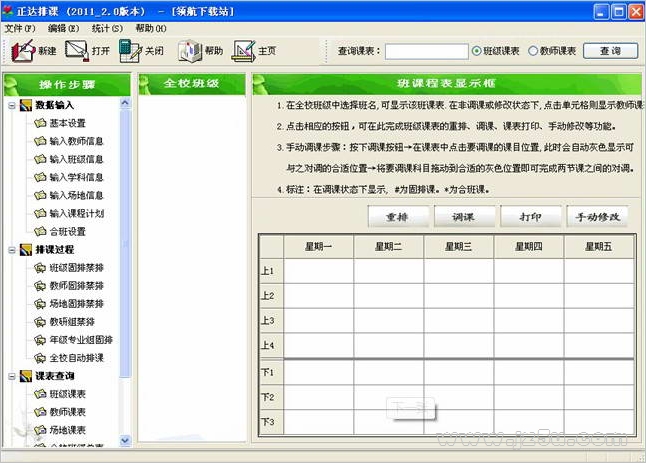The width and height of the screenshot is (646, 463).
Task: Click the 星期一 column header
Action: (318, 247)
